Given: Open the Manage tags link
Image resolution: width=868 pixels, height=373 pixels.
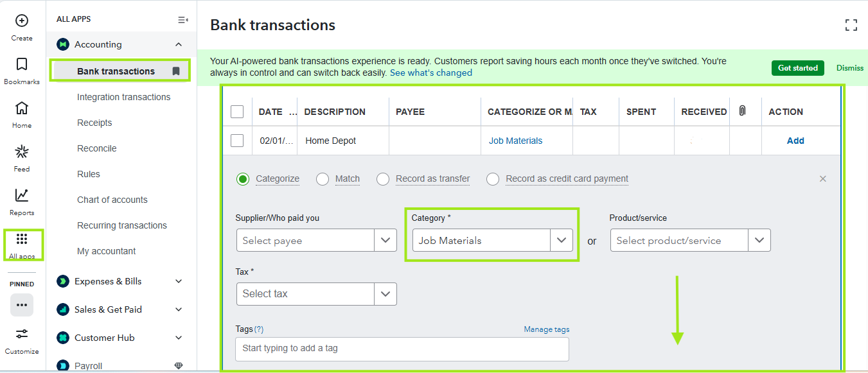Looking at the screenshot, I should pyautogui.click(x=546, y=329).
